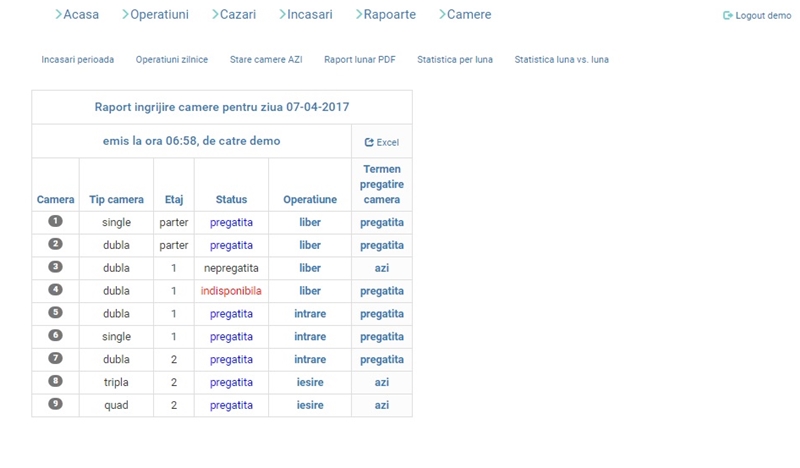Image resolution: width=800 pixels, height=468 pixels.
Task: Open the Acasa menu
Action: pos(77,15)
